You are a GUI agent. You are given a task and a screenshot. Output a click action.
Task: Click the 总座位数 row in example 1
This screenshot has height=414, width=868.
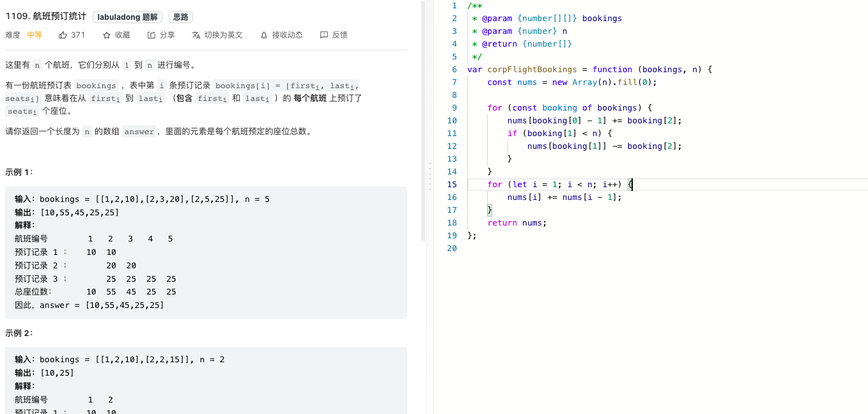[95, 292]
